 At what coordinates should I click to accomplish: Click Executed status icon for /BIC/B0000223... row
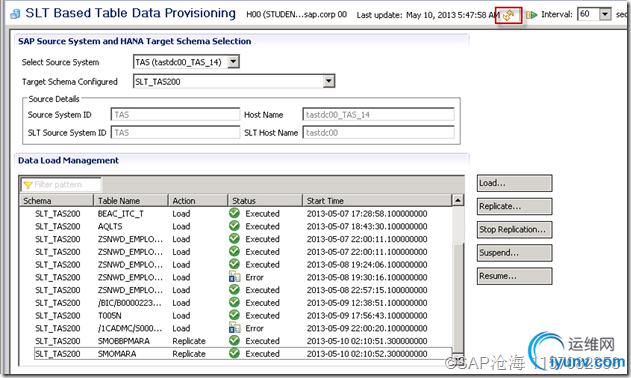(x=234, y=302)
